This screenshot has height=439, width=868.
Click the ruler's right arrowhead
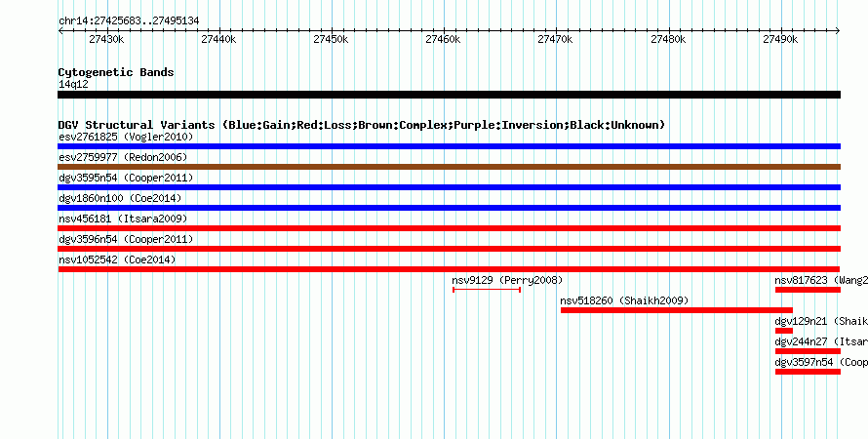tap(838, 31)
